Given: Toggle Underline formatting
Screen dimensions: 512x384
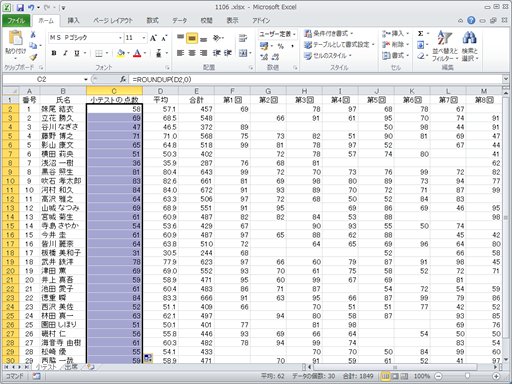Looking at the screenshot, I should click(x=77, y=53).
